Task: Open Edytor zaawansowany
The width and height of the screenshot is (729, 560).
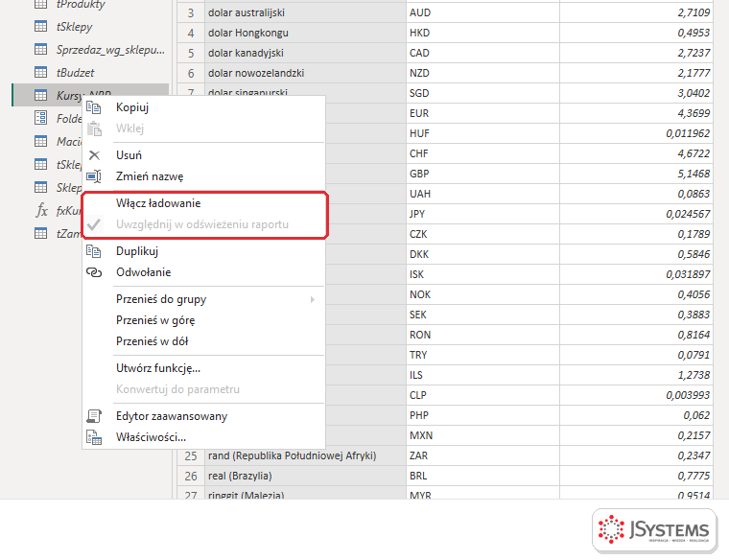Action: click(x=203, y=416)
